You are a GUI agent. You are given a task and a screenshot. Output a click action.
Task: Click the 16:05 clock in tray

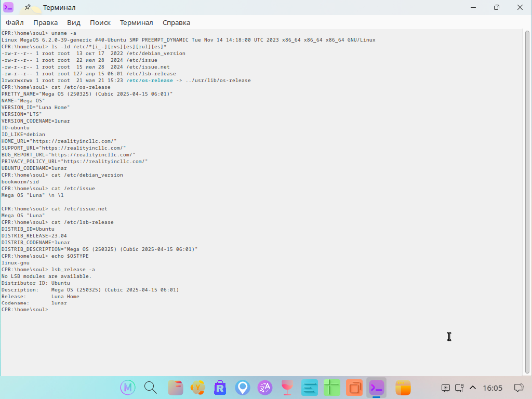click(x=493, y=388)
